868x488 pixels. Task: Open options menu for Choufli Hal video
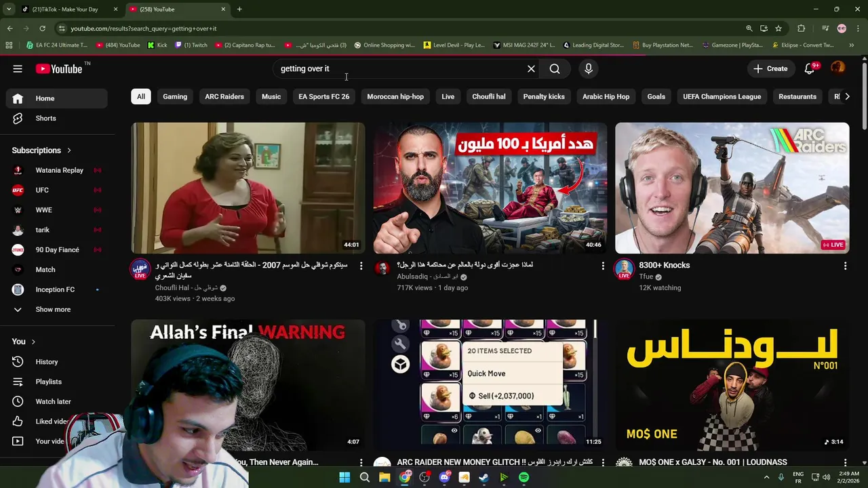[361, 266]
